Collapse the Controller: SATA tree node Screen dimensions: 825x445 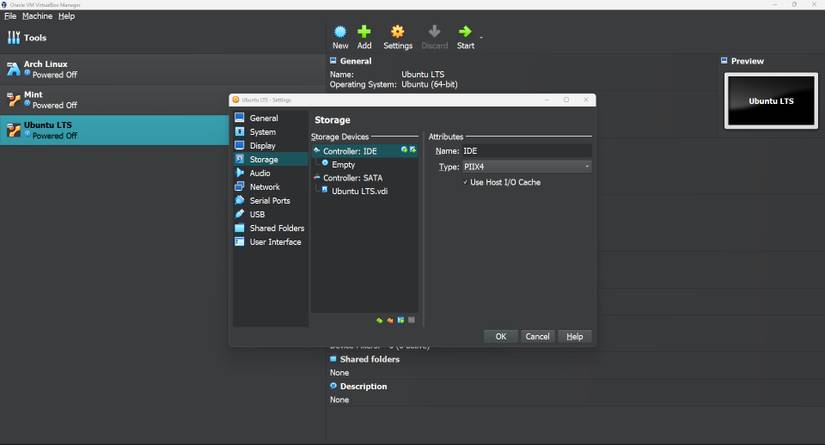(317, 178)
